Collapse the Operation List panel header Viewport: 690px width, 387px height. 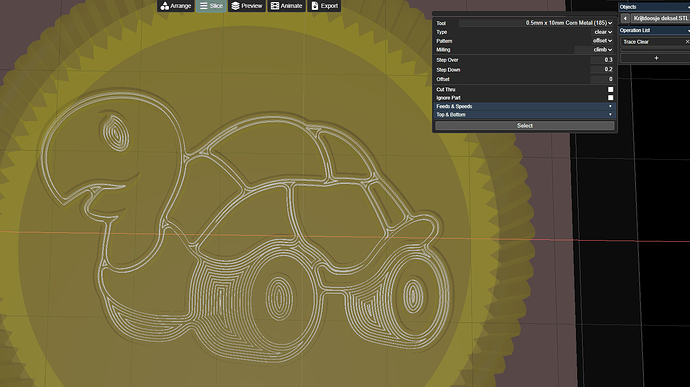coord(654,30)
